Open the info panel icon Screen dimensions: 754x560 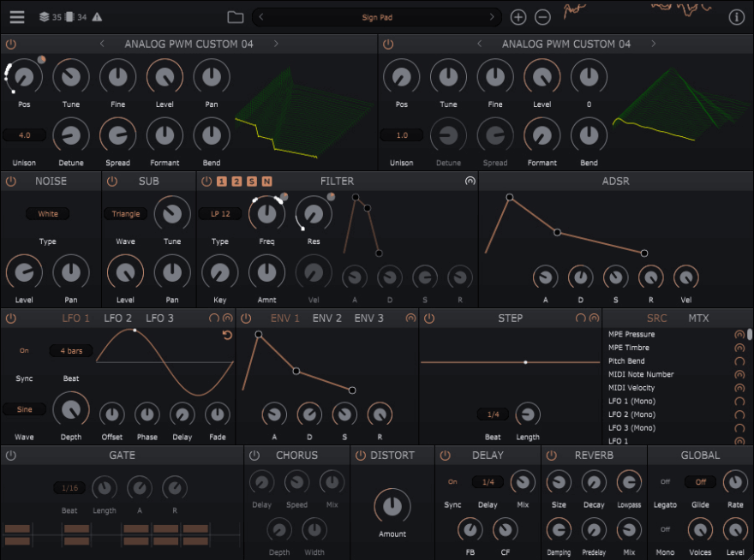736,17
